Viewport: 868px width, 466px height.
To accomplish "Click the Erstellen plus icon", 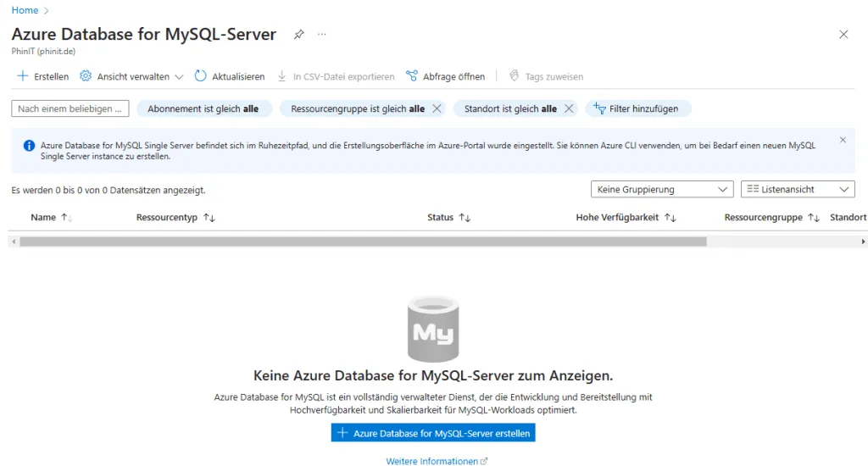I will click(23, 76).
